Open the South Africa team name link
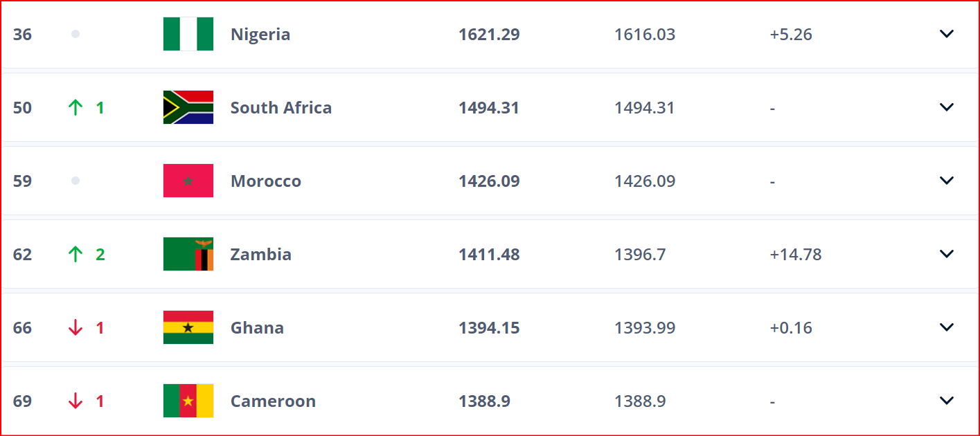Viewport: 980px width, 436px height. pyautogui.click(x=281, y=108)
